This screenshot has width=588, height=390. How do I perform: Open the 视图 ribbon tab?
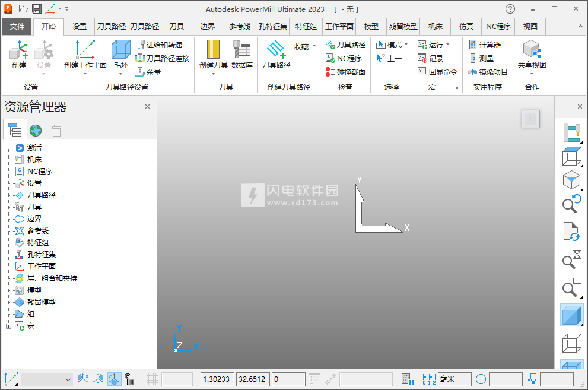tap(530, 26)
